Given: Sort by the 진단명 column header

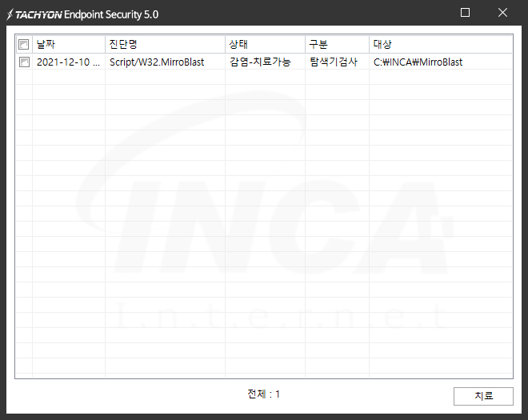Looking at the screenshot, I should [165, 44].
